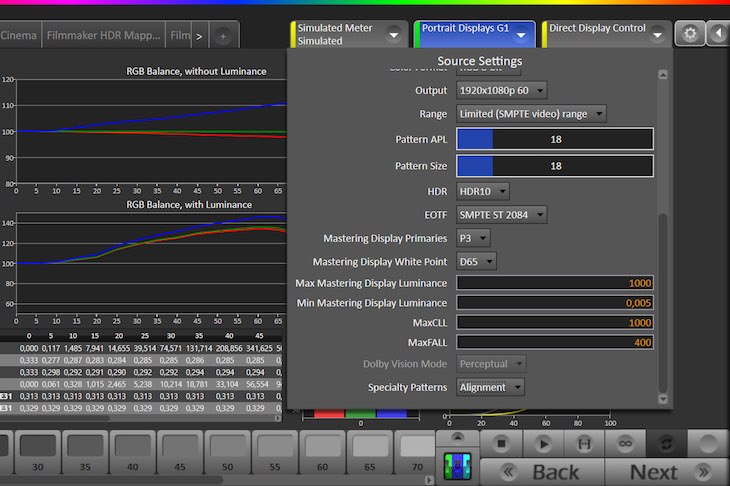Viewport: 730px width, 486px height.
Task: Click the colorful pattern thumbnail icon
Action: 456,465
